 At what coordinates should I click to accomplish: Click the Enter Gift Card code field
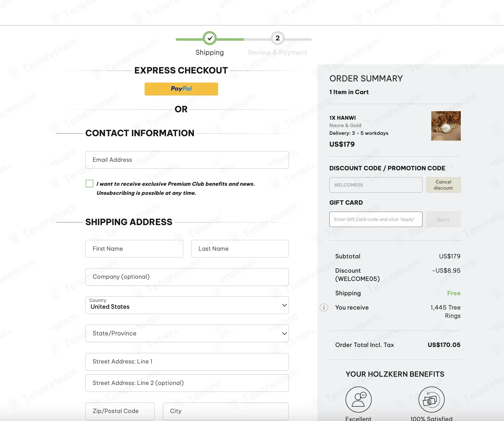coord(376,219)
